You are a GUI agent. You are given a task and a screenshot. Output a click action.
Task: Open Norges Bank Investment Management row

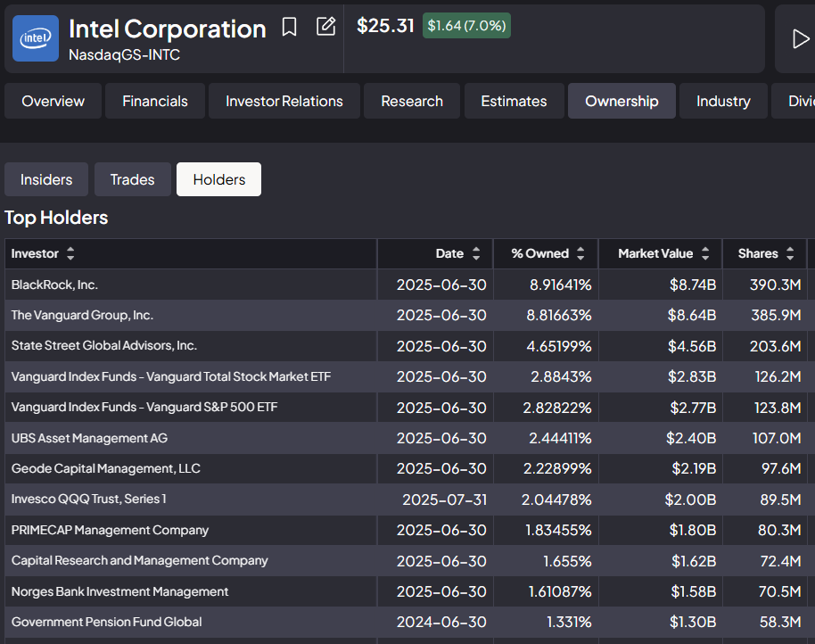tap(406, 591)
